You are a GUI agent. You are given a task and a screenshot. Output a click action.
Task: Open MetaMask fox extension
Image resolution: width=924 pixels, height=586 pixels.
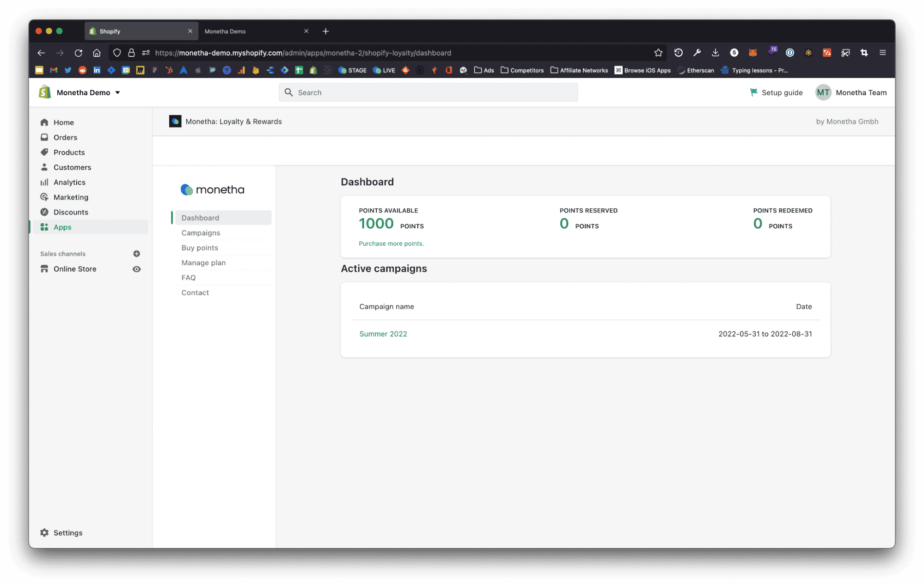click(753, 53)
